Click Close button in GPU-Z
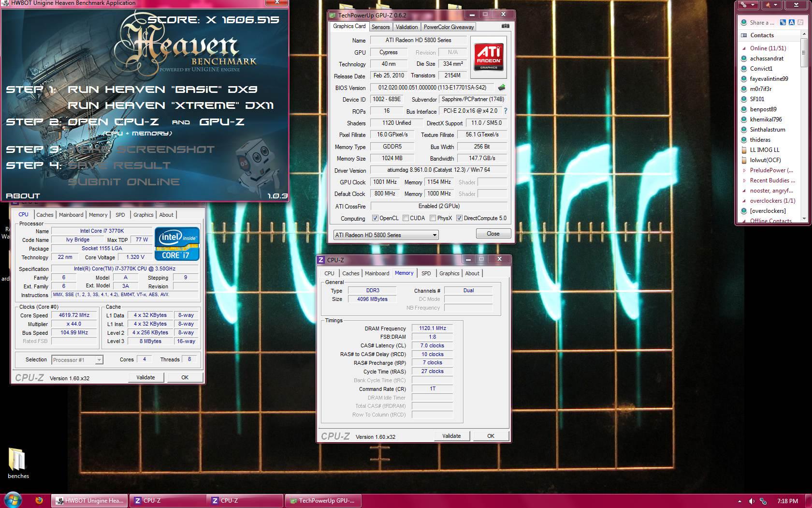Screen dimensions: 812x508 click(493, 234)
